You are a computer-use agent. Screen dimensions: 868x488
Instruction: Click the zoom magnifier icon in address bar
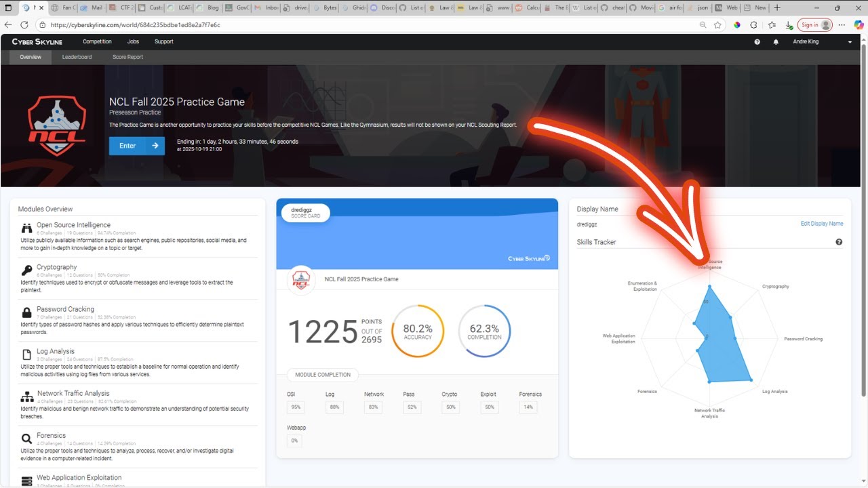point(703,25)
